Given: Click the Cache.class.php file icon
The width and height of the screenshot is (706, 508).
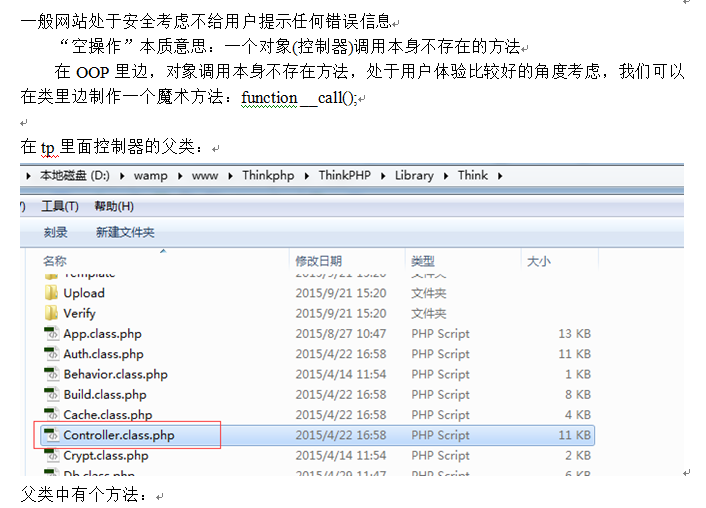Looking at the screenshot, I should pos(51,414).
